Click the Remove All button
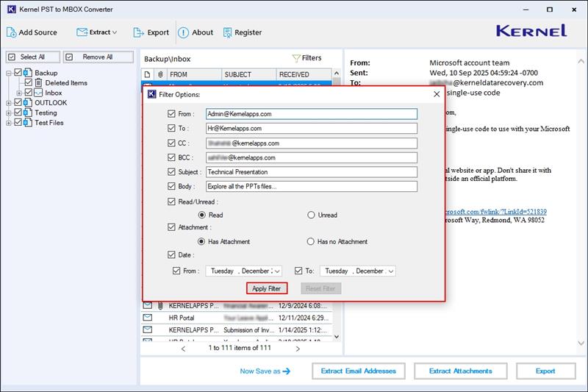 pos(98,57)
